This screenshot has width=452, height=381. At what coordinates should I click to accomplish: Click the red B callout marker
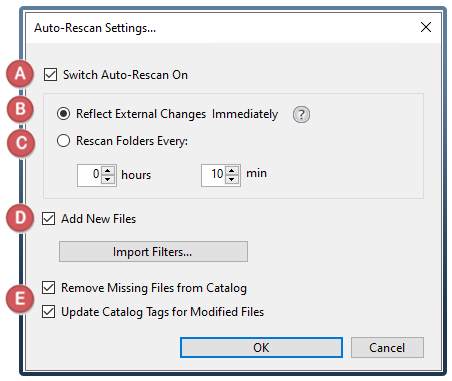click(21, 109)
